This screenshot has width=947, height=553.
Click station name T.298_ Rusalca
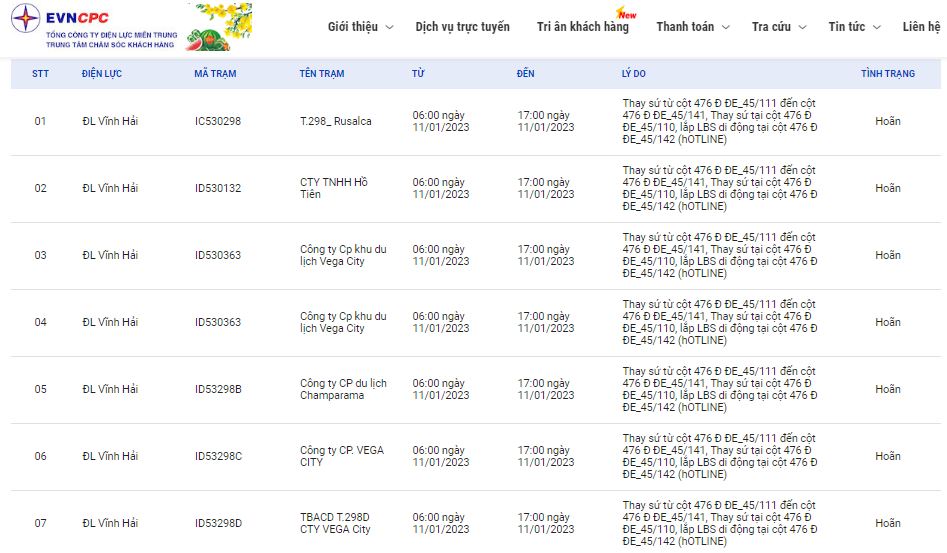coord(335,121)
